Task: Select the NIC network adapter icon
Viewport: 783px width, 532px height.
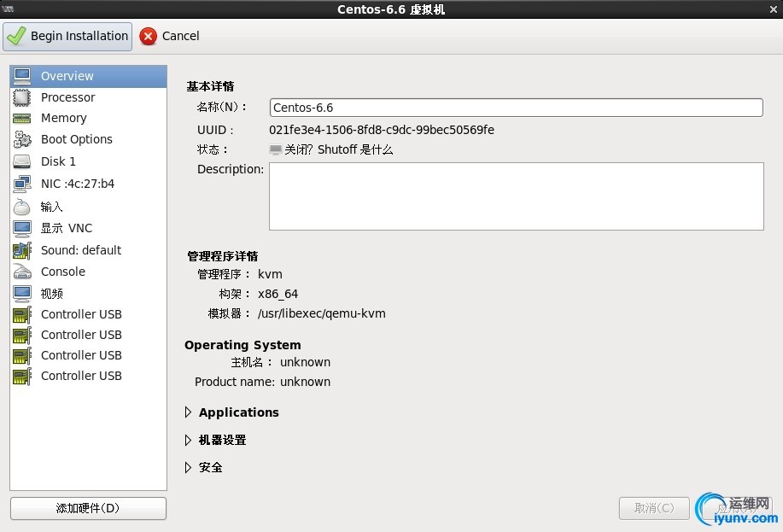Action: 22,184
